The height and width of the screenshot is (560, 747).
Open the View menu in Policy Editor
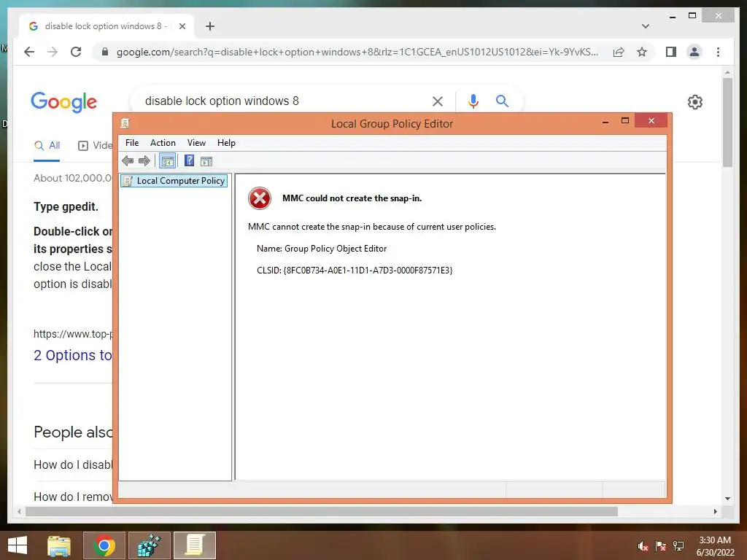pos(196,143)
